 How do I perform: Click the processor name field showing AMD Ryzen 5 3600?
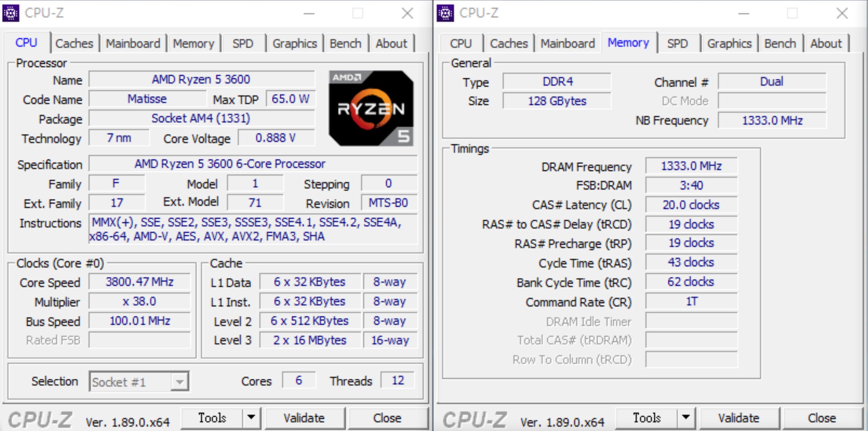point(201,79)
